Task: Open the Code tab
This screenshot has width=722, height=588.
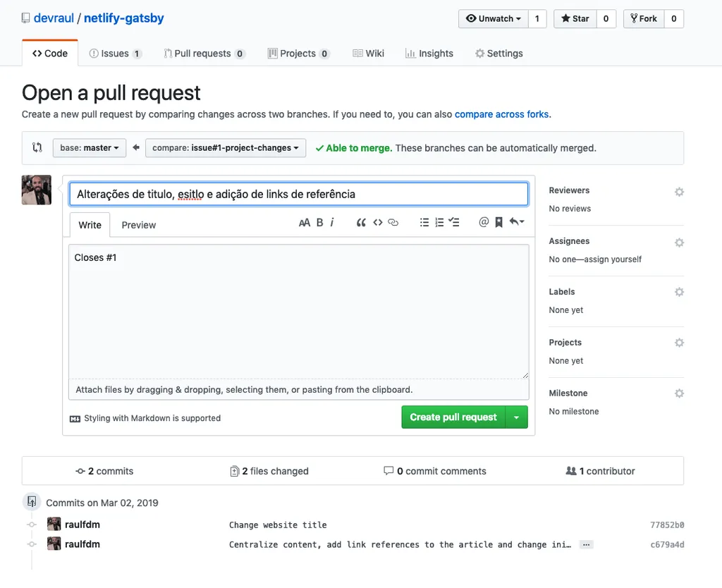Action: pos(50,54)
